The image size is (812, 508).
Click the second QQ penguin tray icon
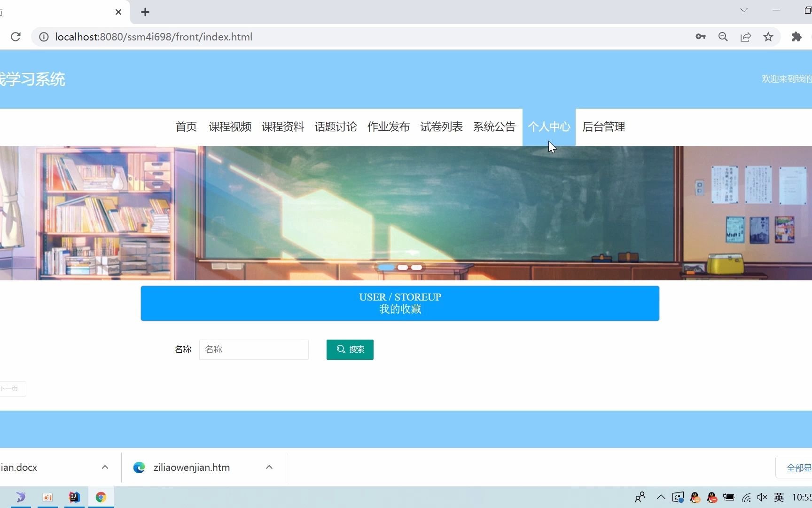[712, 497]
